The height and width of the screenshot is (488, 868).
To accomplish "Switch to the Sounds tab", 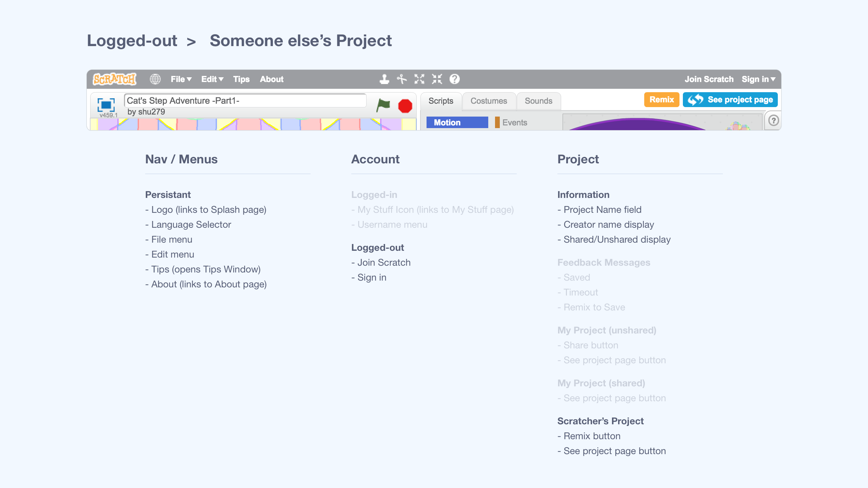I will (538, 101).
